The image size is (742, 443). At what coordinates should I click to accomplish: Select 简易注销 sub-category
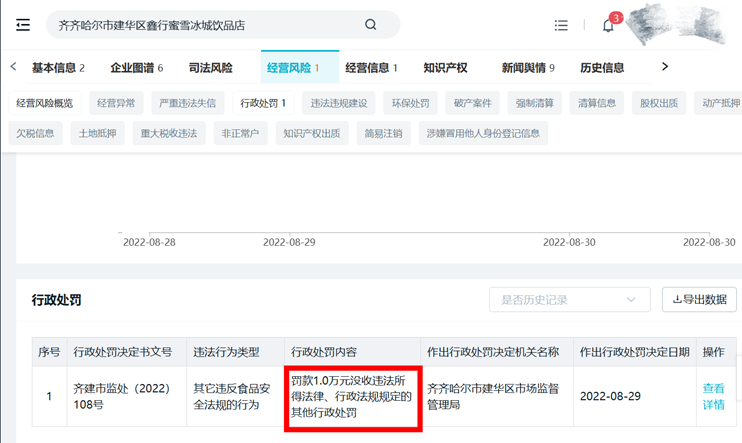point(383,133)
